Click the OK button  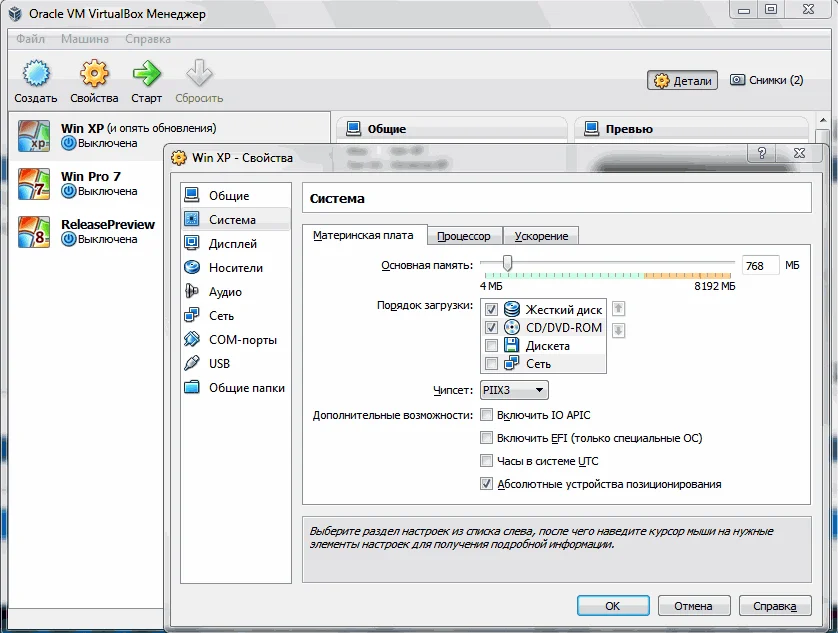pyautogui.click(x=613, y=606)
